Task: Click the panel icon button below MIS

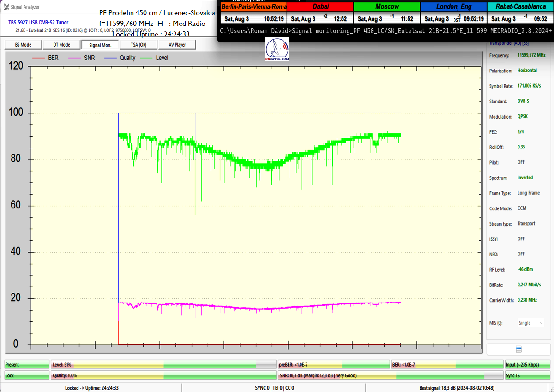Action: tap(518, 350)
